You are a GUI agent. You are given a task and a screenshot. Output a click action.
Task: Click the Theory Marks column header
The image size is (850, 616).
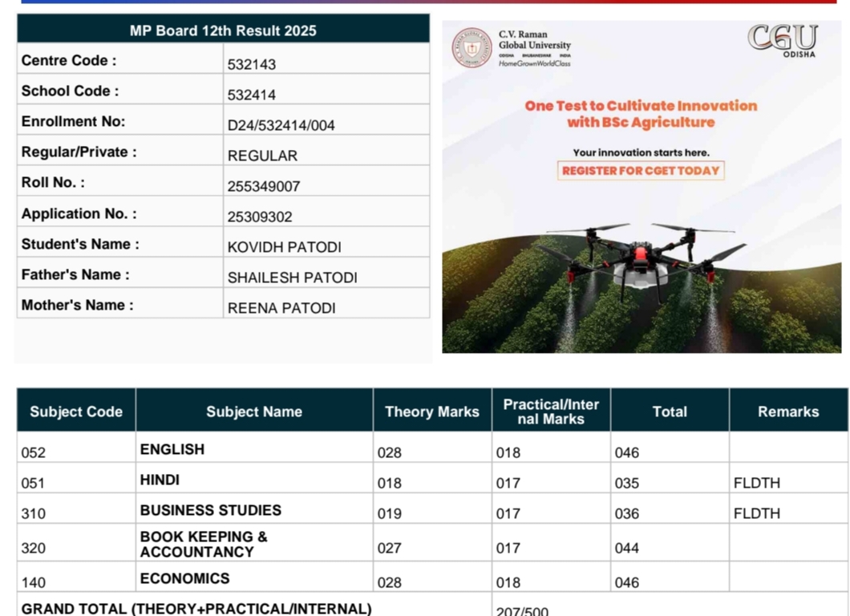(x=431, y=411)
